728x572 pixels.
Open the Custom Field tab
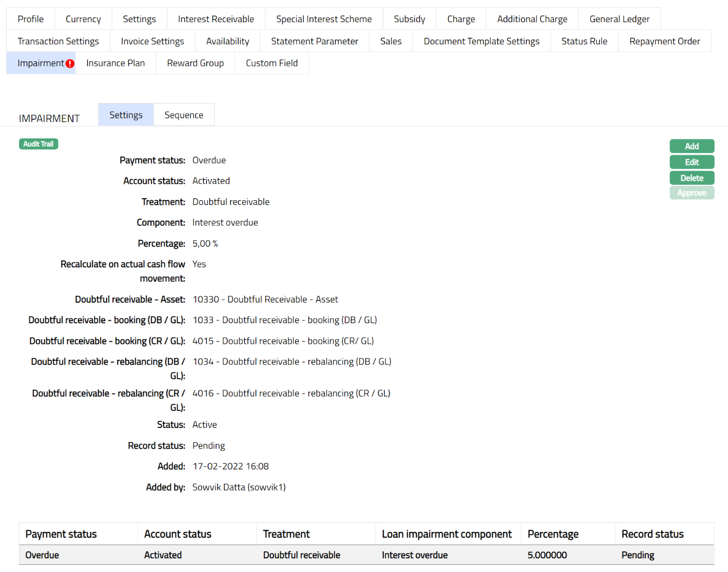click(x=271, y=63)
